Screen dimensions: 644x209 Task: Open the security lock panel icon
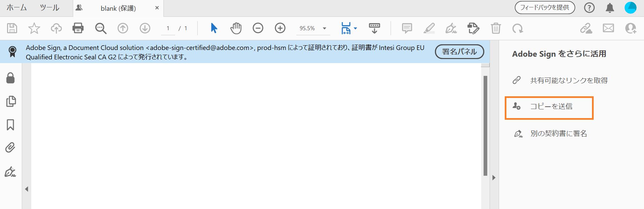pyautogui.click(x=10, y=78)
